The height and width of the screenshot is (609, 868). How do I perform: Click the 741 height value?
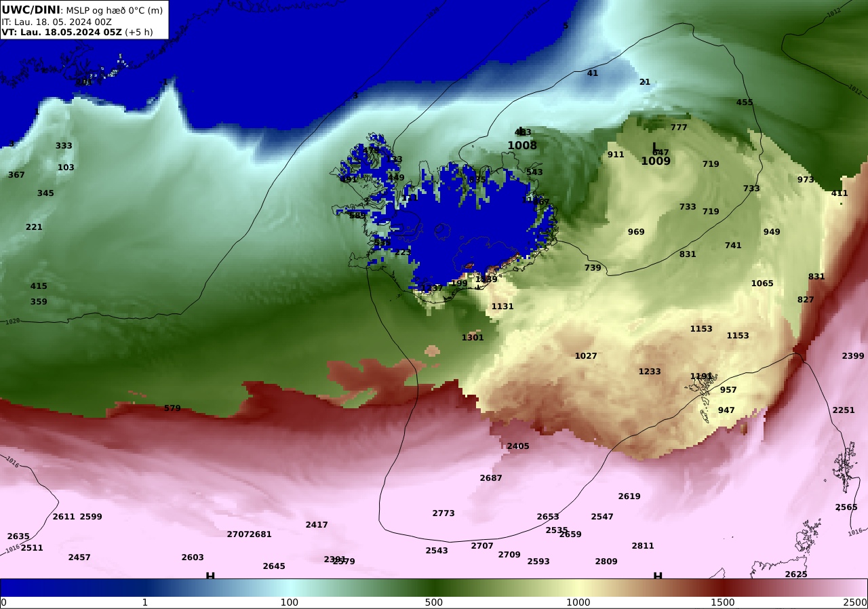pos(733,245)
